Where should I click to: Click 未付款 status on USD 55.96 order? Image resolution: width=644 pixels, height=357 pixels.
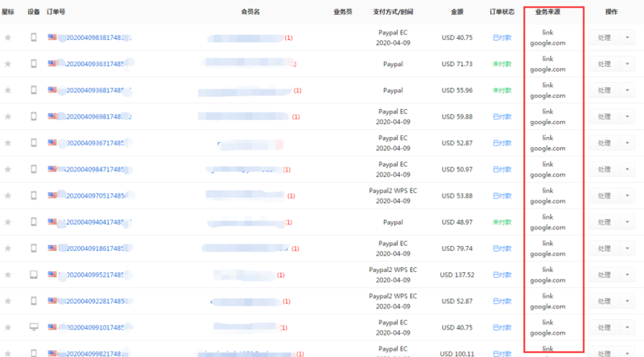pyautogui.click(x=501, y=91)
